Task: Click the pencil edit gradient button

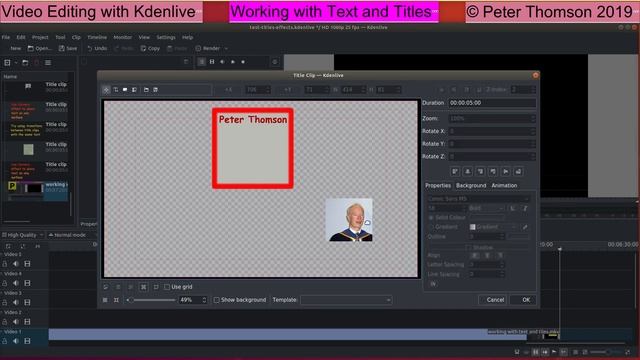Action: [525, 227]
